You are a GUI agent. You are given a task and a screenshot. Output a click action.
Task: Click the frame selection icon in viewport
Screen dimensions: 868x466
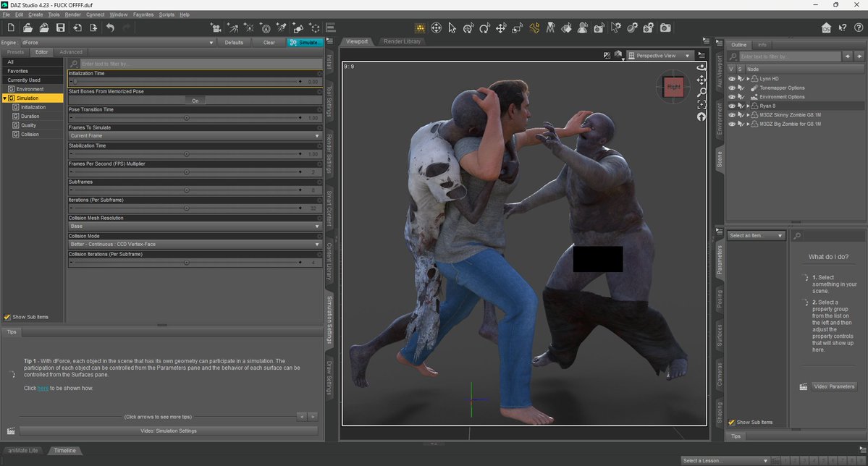pyautogui.click(x=701, y=105)
